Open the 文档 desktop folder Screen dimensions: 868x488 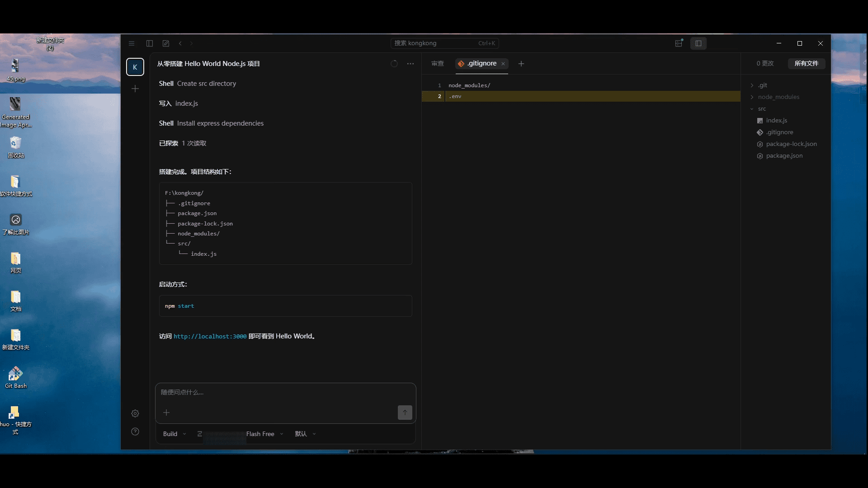16,301
